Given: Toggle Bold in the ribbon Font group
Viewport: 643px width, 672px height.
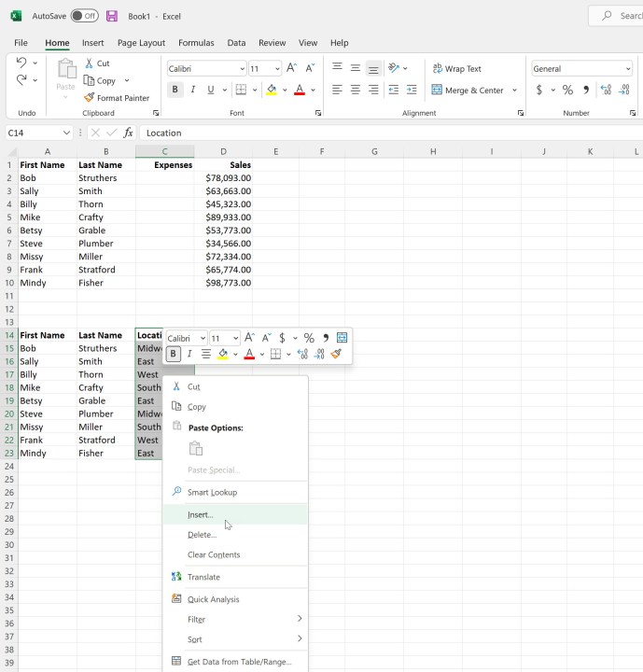Looking at the screenshot, I should point(175,91).
